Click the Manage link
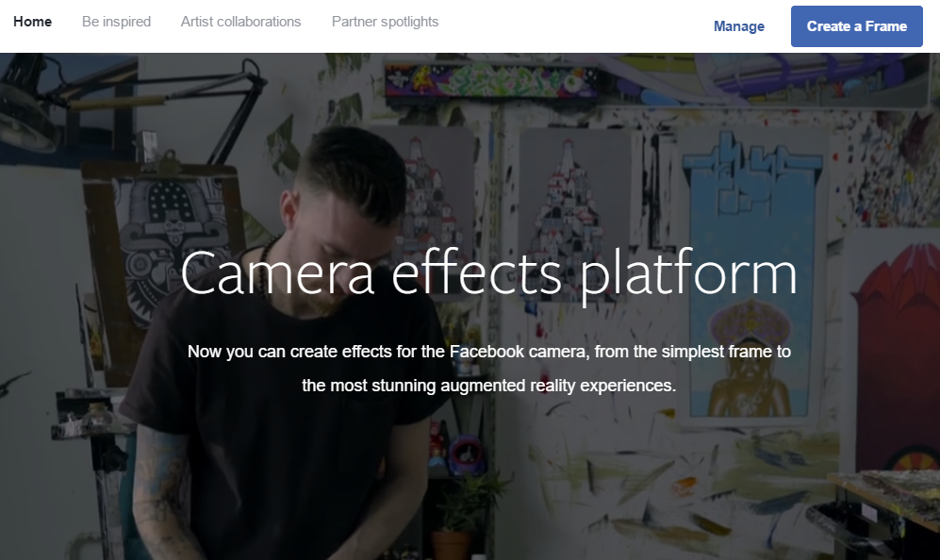Image resolution: width=940 pixels, height=560 pixels. (x=738, y=26)
